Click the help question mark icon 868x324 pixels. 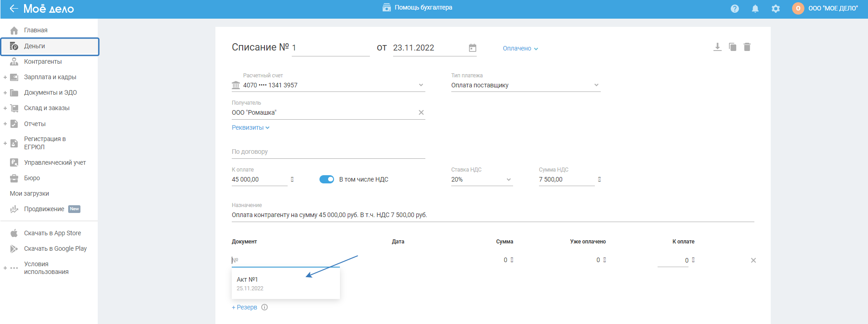(734, 9)
